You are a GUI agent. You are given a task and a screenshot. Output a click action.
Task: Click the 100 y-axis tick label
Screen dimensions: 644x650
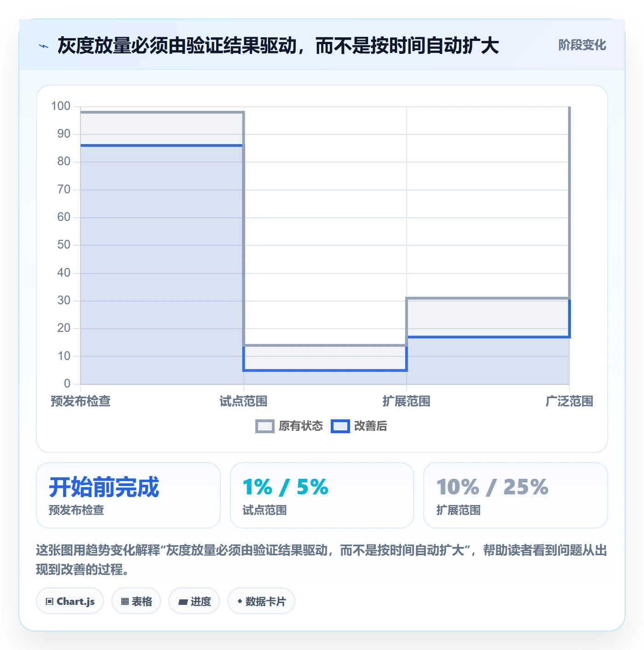(61, 106)
